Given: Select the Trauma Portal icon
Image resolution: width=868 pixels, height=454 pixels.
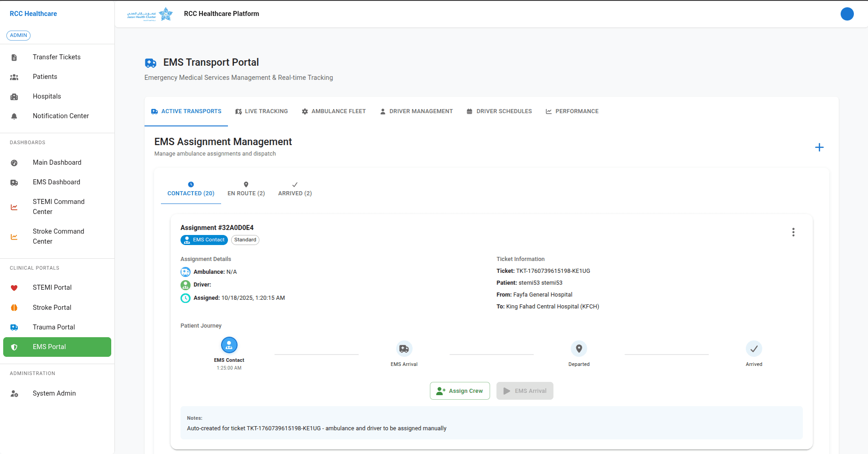Looking at the screenshot, I should point(14,327).
